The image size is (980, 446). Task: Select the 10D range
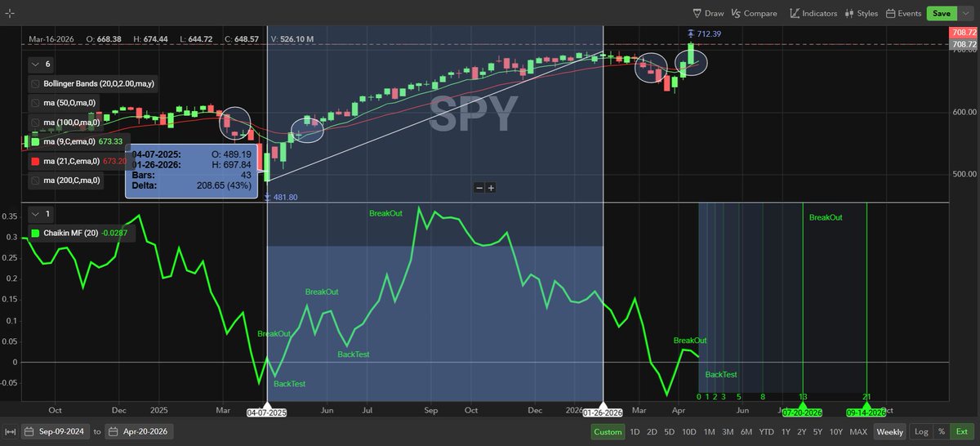(x=689, y=432)
